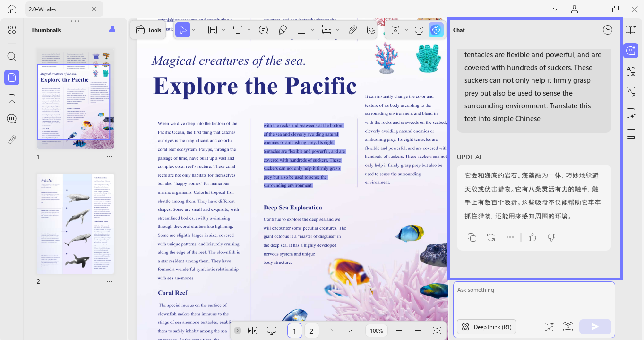
Task: Expand the save options dropdown arrow
Action: (x=407, y=30)
